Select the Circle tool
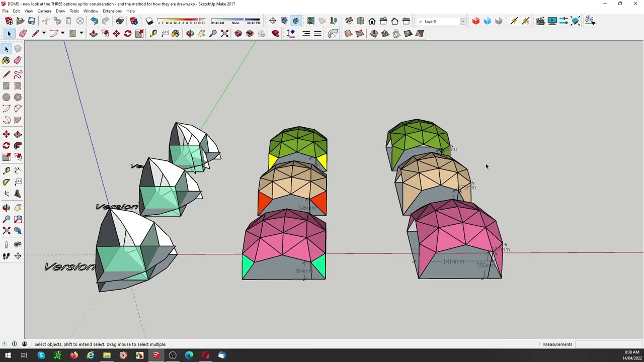 click(x=7, y=98)
